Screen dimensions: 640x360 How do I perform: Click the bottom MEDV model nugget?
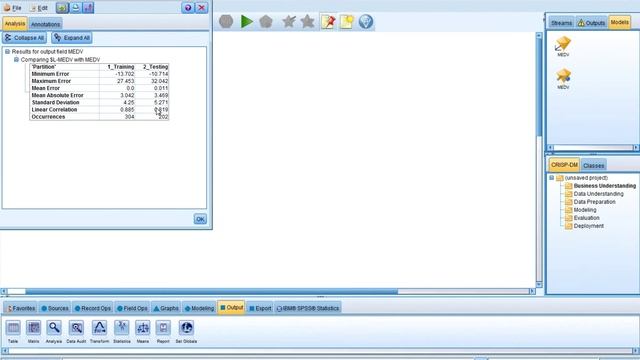click(563, 79)
